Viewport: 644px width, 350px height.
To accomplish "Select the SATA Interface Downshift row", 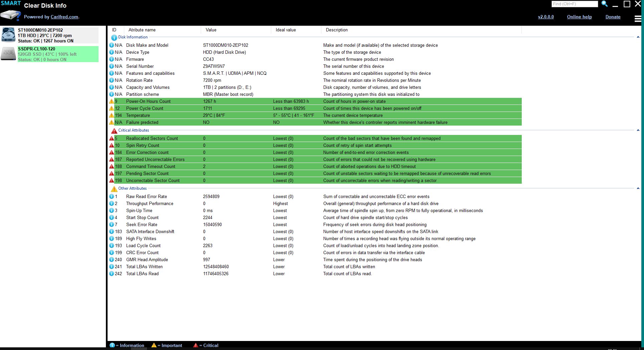I will tap(315, 231).
